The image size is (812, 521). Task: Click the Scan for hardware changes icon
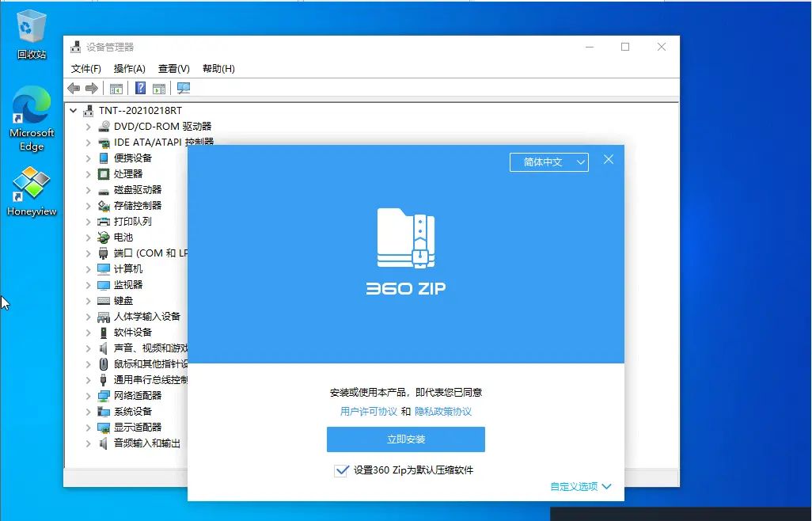tap(183, 89)
